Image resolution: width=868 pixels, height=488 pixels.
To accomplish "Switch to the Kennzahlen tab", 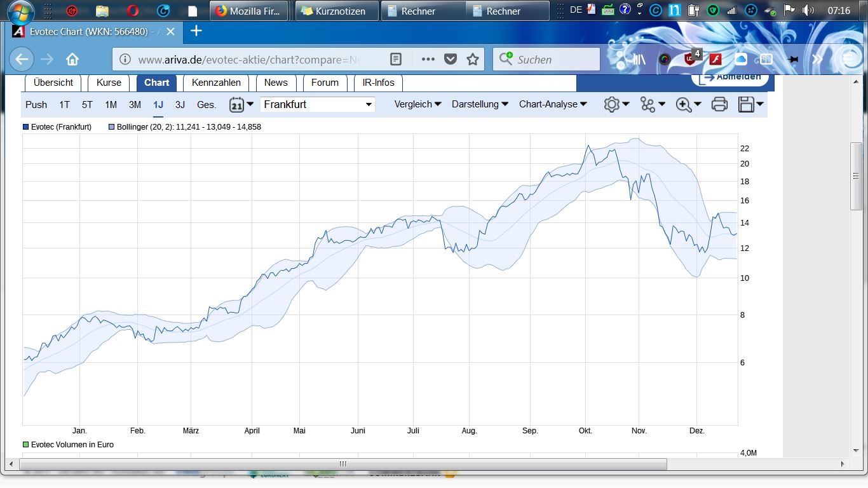I will tap(216, 83).
